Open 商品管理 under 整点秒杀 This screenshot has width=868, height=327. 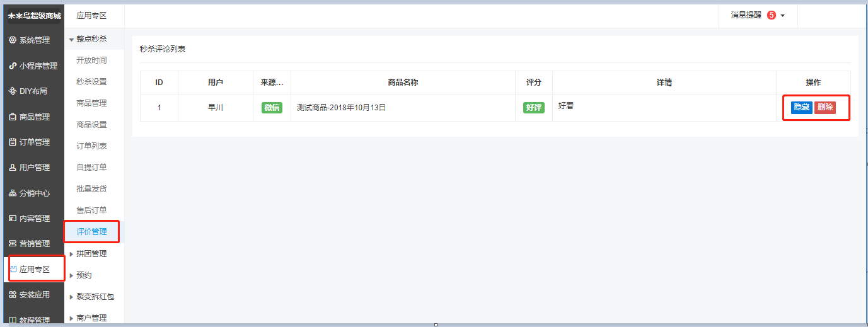point(91,103)
